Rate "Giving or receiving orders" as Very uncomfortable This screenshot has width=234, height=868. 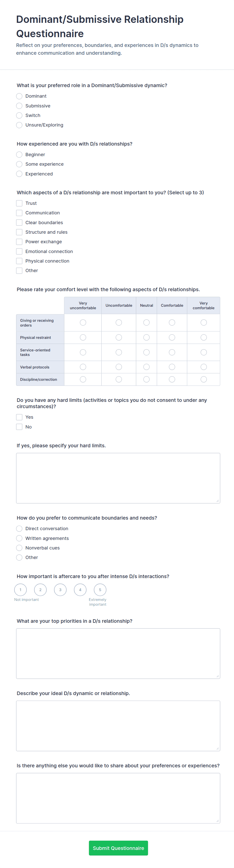(83, 323)
